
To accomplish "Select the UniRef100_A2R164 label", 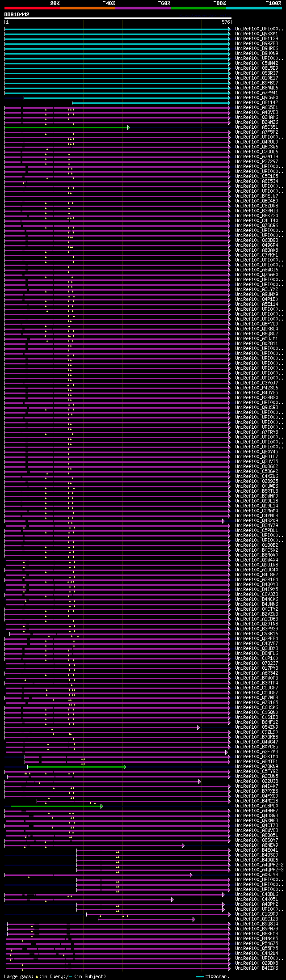I will click(x=257, y=579).
